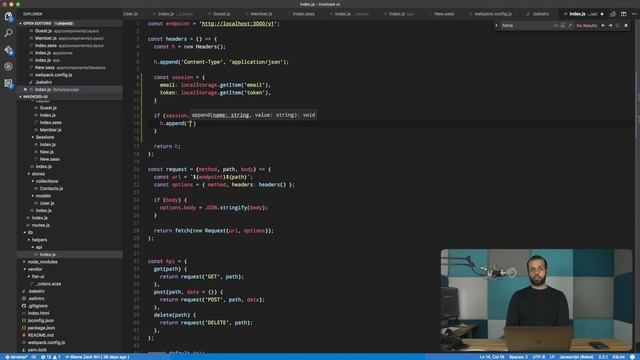
Task: Click the Blame annotation in the status bar
Action: (97, 357)
